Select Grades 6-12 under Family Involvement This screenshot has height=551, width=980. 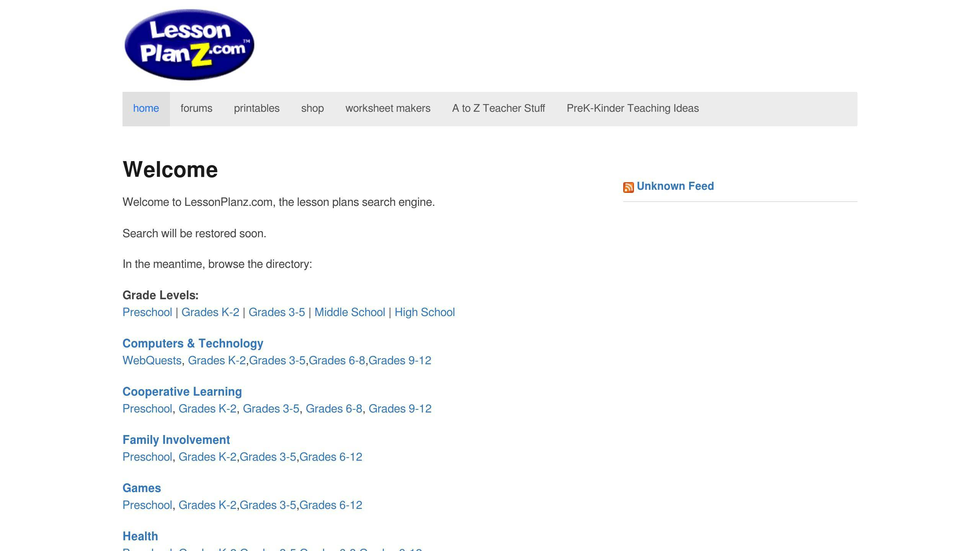click(x=331, y=457)
